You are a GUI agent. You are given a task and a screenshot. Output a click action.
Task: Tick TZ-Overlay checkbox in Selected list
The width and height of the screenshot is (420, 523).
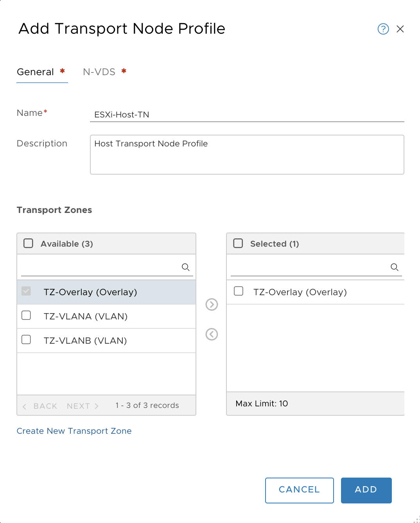point(239,291)
